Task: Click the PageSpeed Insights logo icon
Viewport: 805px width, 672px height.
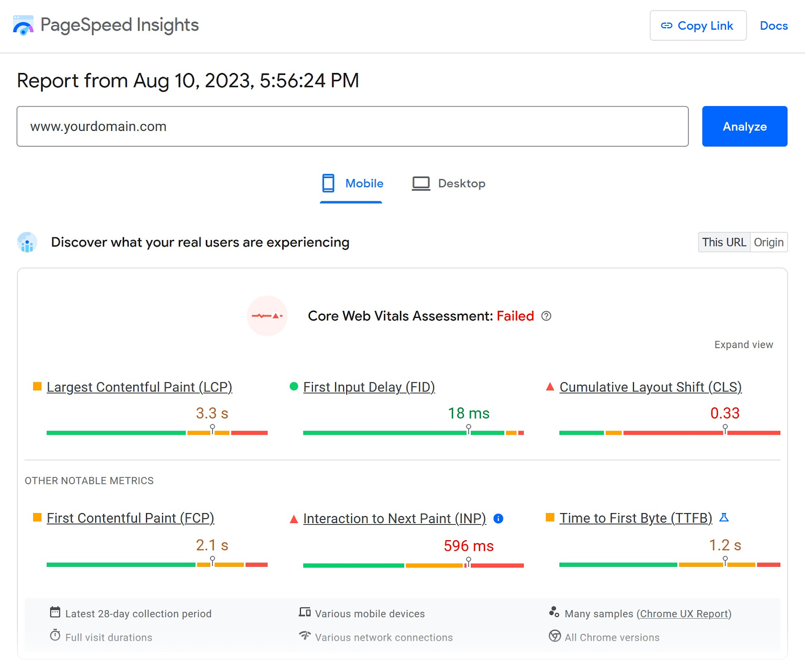Action: pos(23,25)
